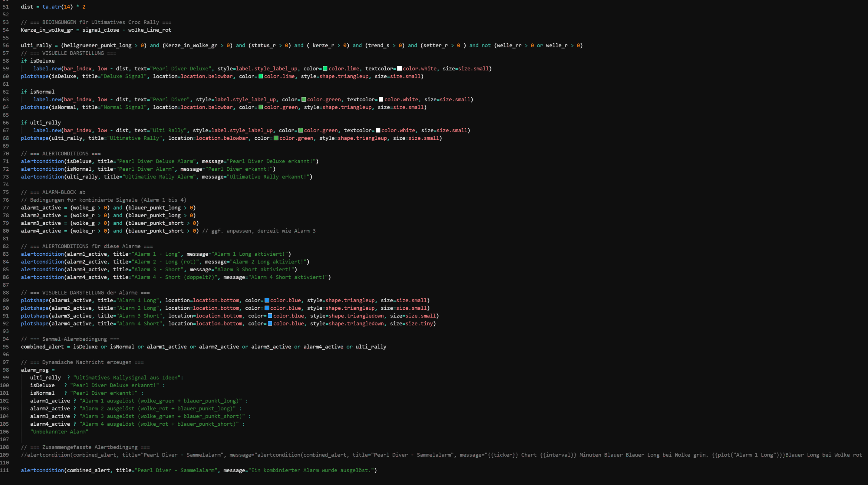Open green color swatch on line 63
Image resolution: width=868 pixels, height=485 pixels.
pyautogui.click(x=303, y=100)
